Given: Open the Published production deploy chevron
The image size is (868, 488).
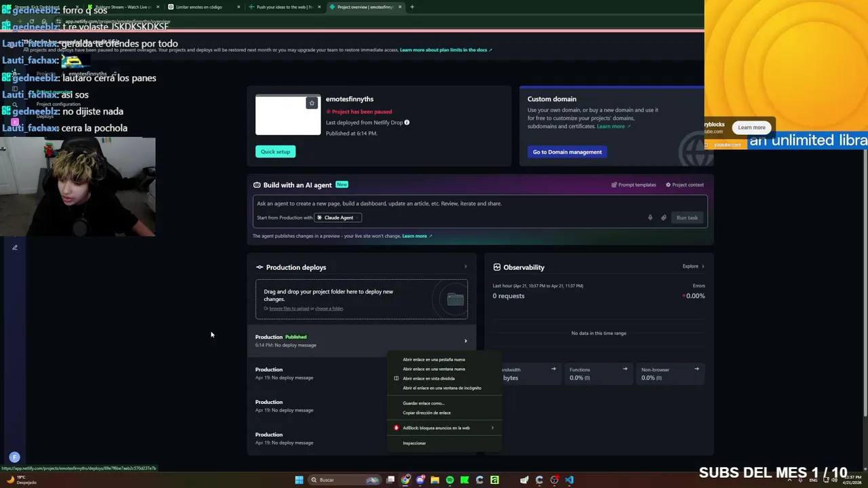Looking at the screenshot, I should pyautogui.click(x=465, y=341).
